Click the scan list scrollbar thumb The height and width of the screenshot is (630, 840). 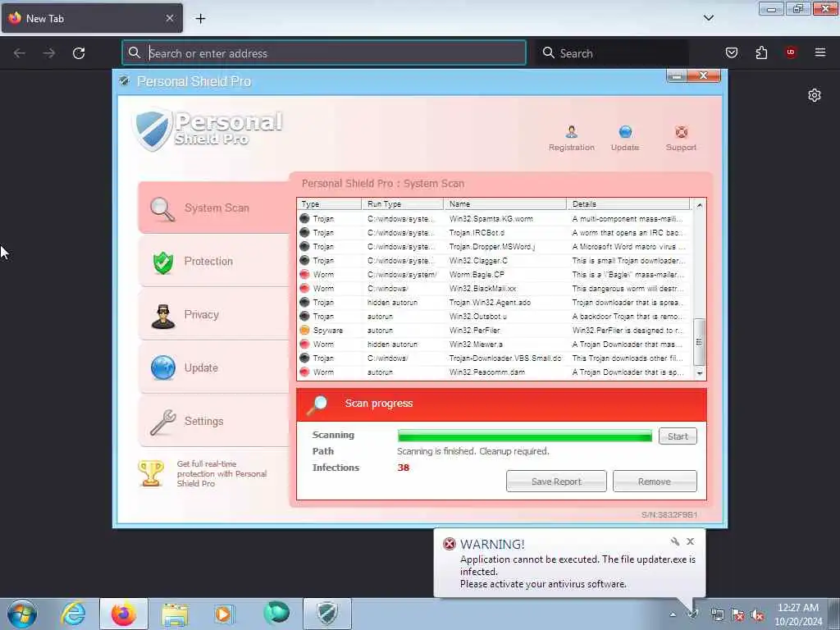[x=699, y=342]
